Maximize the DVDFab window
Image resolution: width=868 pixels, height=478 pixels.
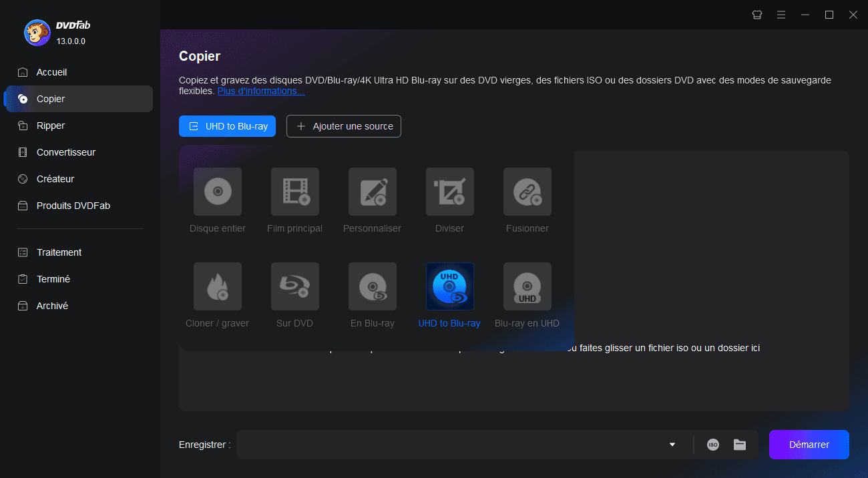(x=829, y=15)
